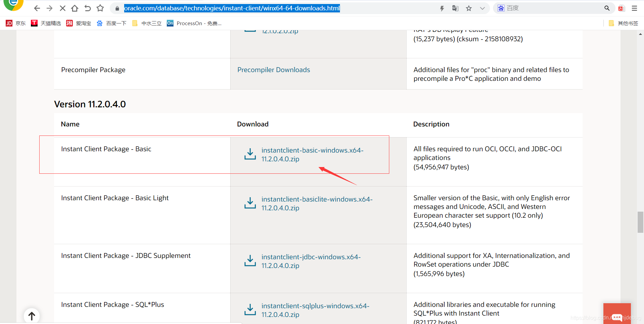Select "Instant Client Package - SQL*Plus" cell
Image resolution: width=644 pixels, height=324 pixels.
click(112, 305)
